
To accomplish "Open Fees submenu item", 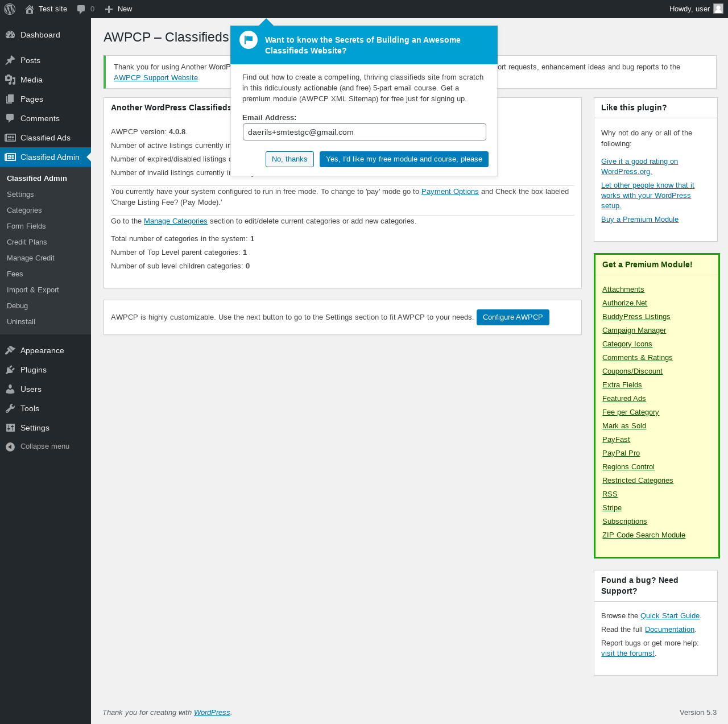I will tap(15, 274).
